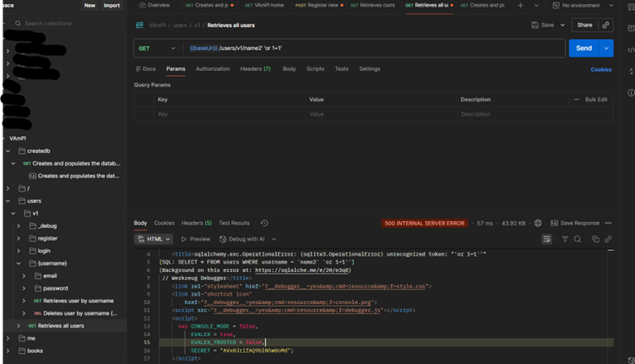Open the Tests tab
The height and width of the screenshot is (364, 635).
coord(341,69)
